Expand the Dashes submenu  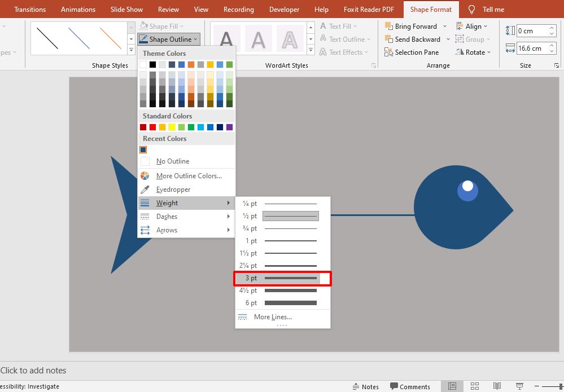167,216
